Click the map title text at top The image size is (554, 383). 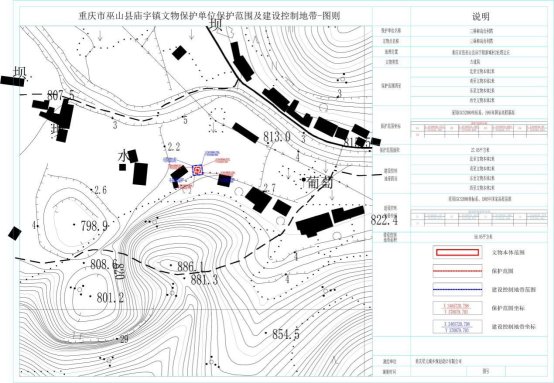[x=209, y=16]
